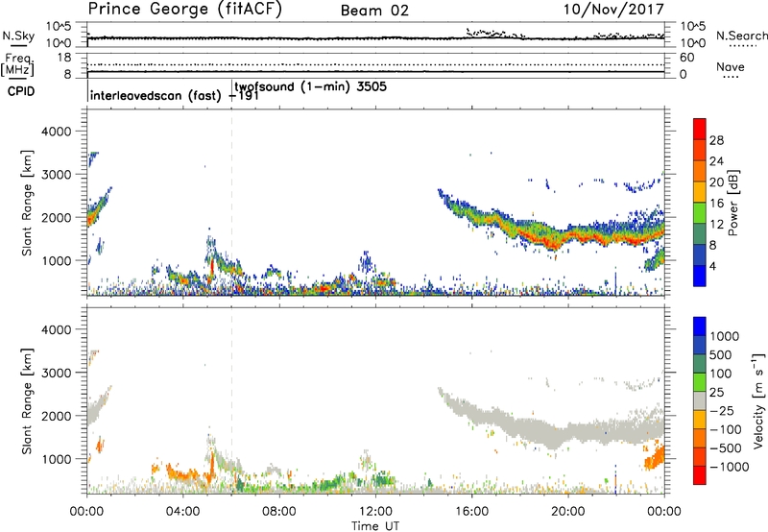Click the 'Freq. [MHz]' axis label
The image size is (768, 532).
tap(18, 64)
